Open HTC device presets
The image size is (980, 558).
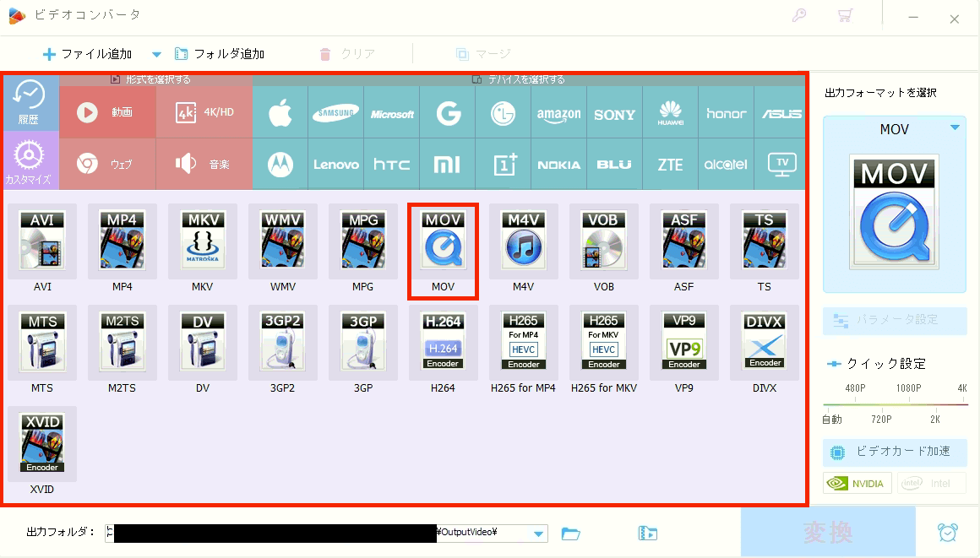[392, 165]
